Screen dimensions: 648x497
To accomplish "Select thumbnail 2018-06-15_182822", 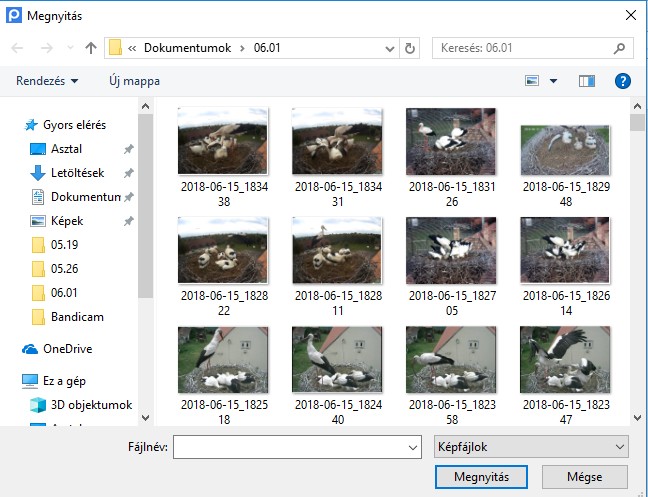I will click(223, 250).
